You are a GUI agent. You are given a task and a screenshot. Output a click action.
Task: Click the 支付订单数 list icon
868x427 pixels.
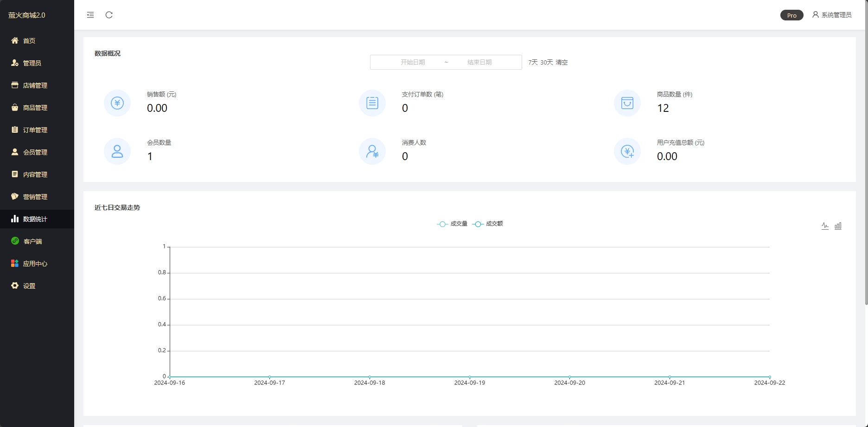point(372,103)
